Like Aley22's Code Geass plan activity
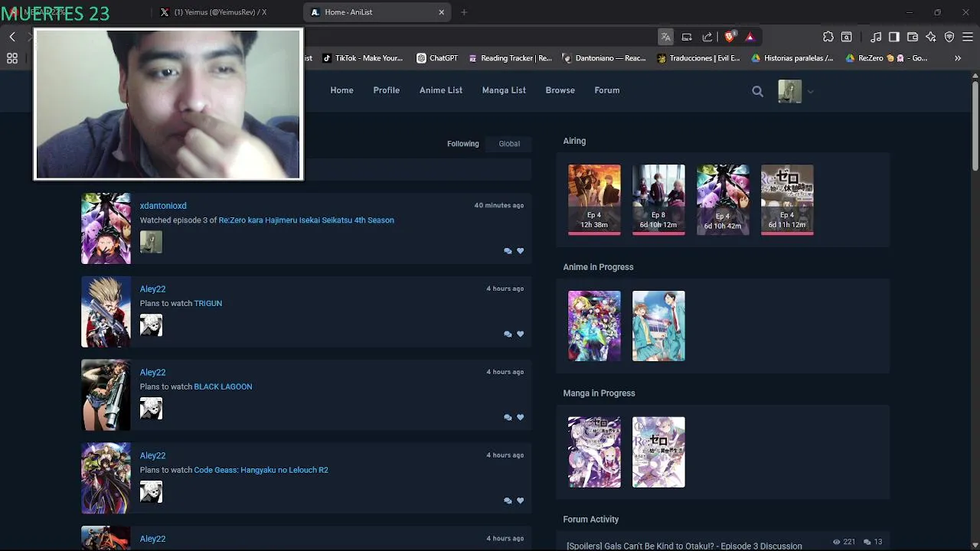This screenshot has width=980, height=551. (521, 501)
